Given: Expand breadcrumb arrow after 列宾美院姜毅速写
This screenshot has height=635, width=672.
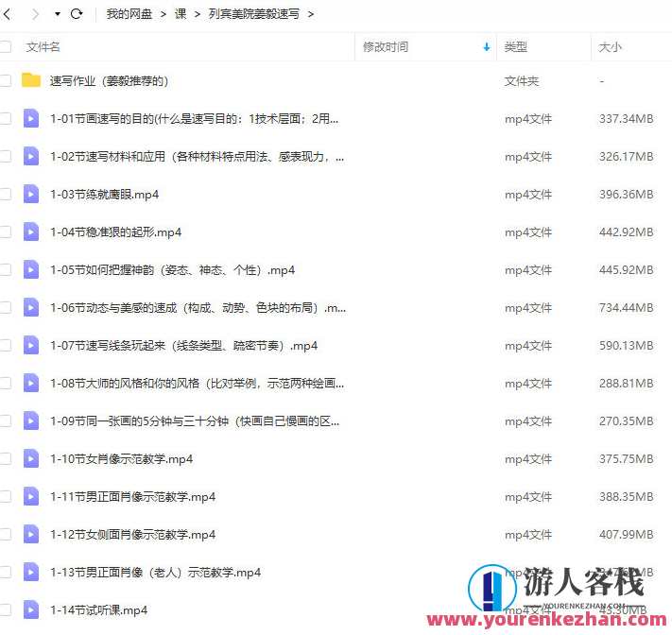Looking at the screenshot, I should [310, 14].
